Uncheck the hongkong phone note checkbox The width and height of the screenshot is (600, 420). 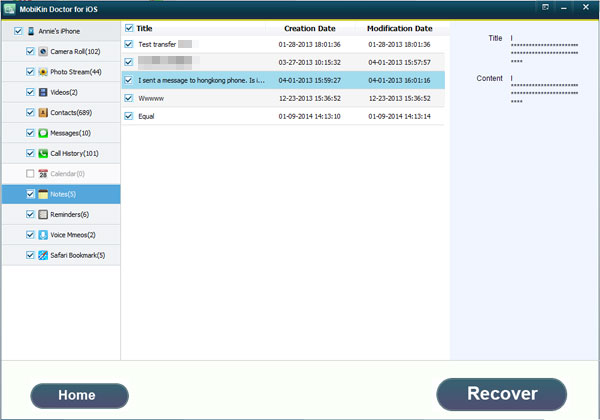(129, 80)
